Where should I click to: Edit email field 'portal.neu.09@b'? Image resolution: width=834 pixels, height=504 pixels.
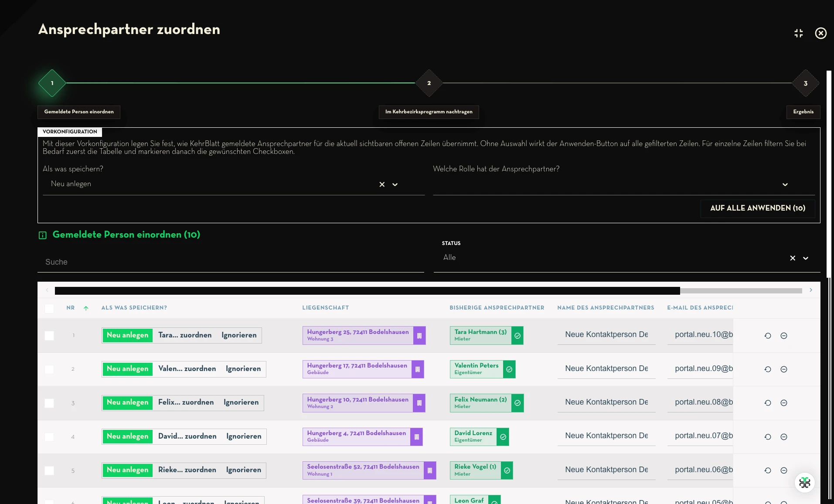pos(700,369)
